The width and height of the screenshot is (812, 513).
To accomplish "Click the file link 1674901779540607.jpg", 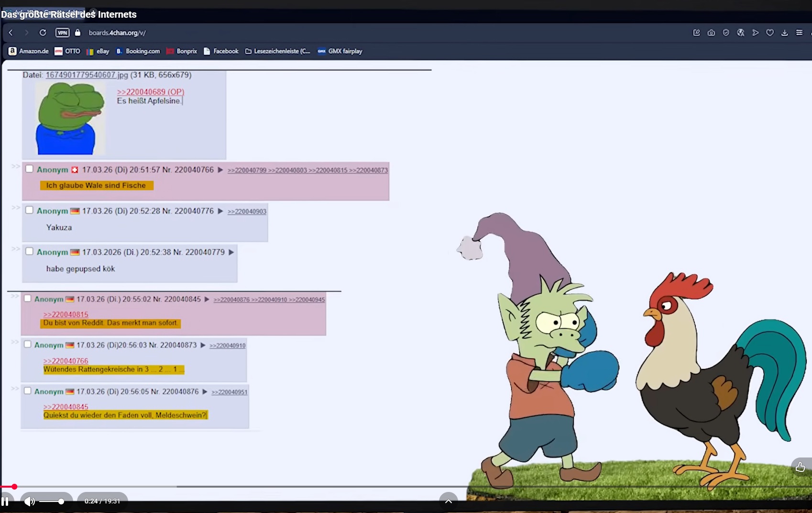I will click(87, 75).
